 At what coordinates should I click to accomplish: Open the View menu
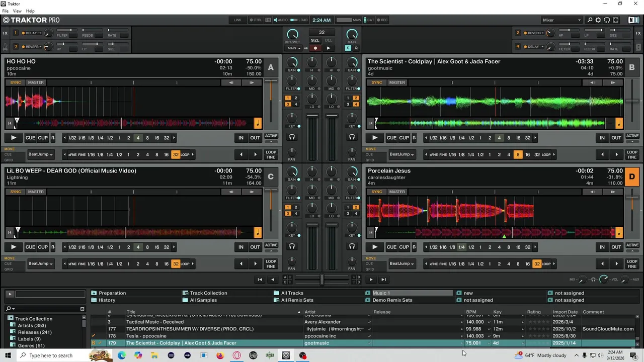[17, 11]
